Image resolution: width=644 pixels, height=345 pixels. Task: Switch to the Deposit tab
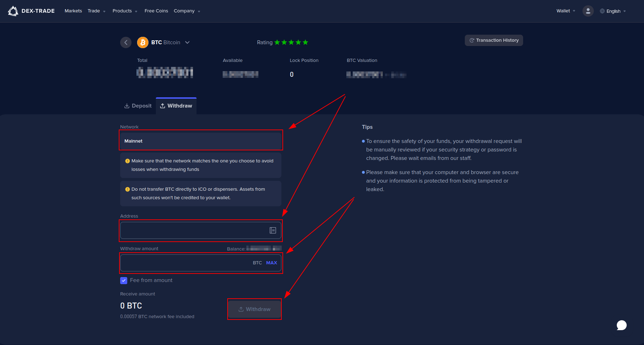coord(138,106)
